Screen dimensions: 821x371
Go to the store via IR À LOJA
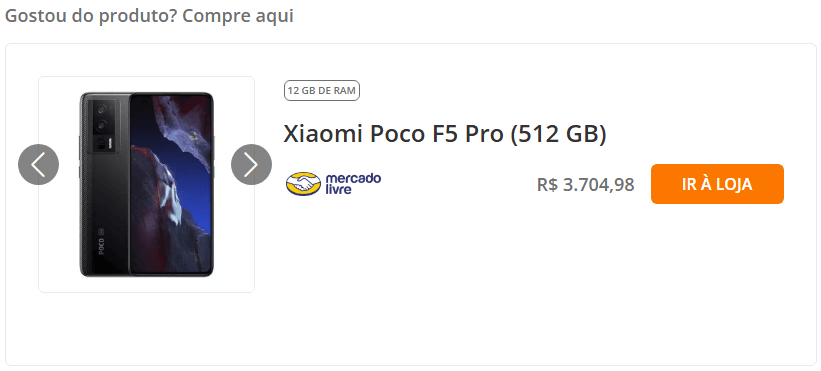717,184
